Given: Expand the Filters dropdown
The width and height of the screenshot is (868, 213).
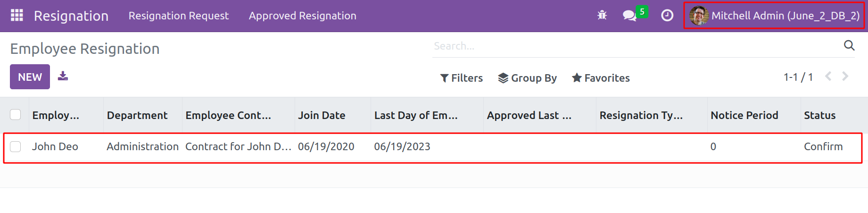Looking at the screenshot, I should pyautogui.click(x=462, y=78).
